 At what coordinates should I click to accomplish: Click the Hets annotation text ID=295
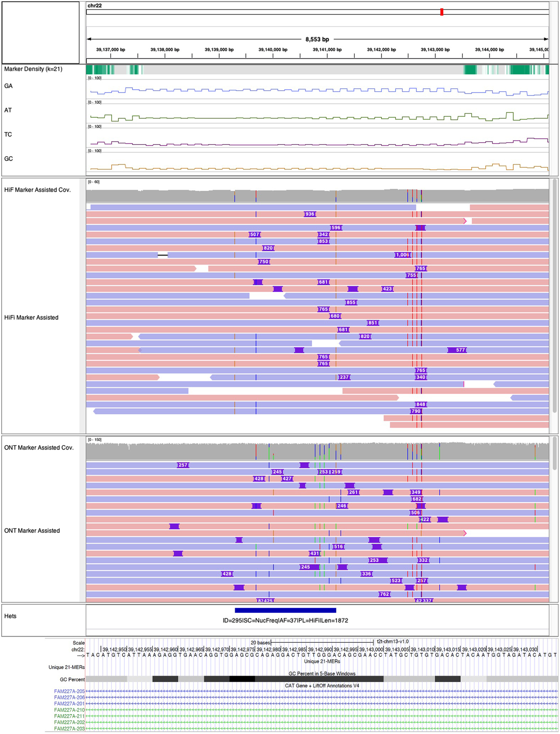pyautogui.click(x=285, y=620)
